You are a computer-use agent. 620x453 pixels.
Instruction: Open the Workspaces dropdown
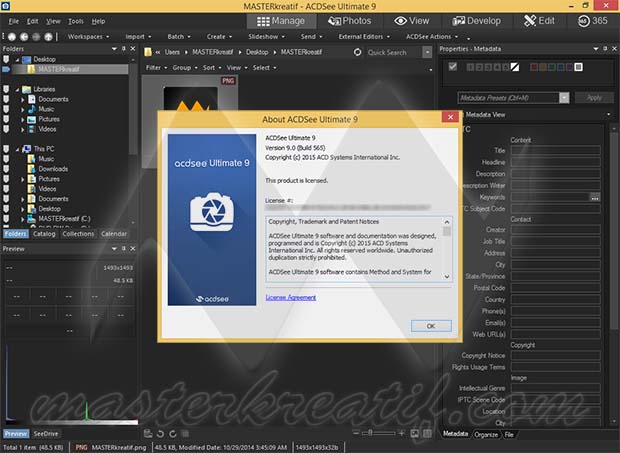click(x=88, y=37)
